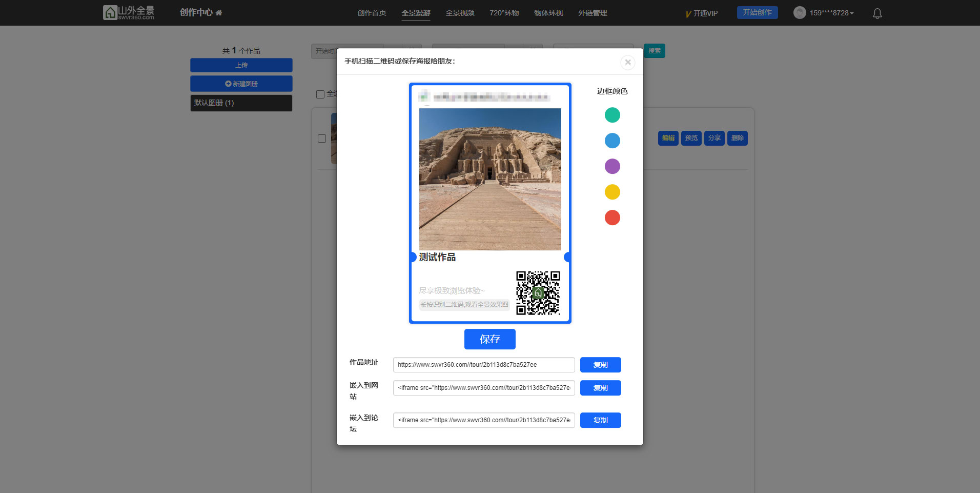Click the notification bell icon

click(x=877, y=13)
